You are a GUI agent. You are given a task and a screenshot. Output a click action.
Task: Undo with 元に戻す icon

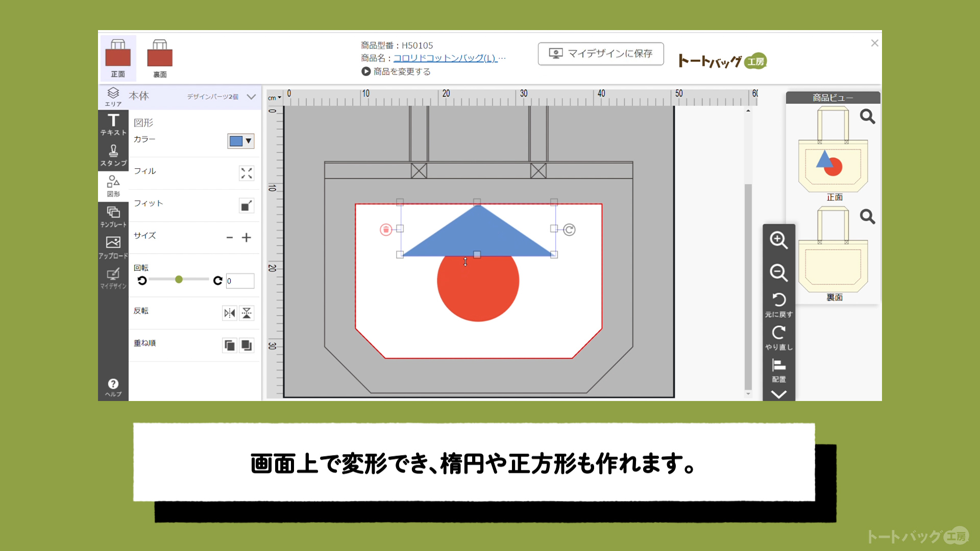point(779,305)
